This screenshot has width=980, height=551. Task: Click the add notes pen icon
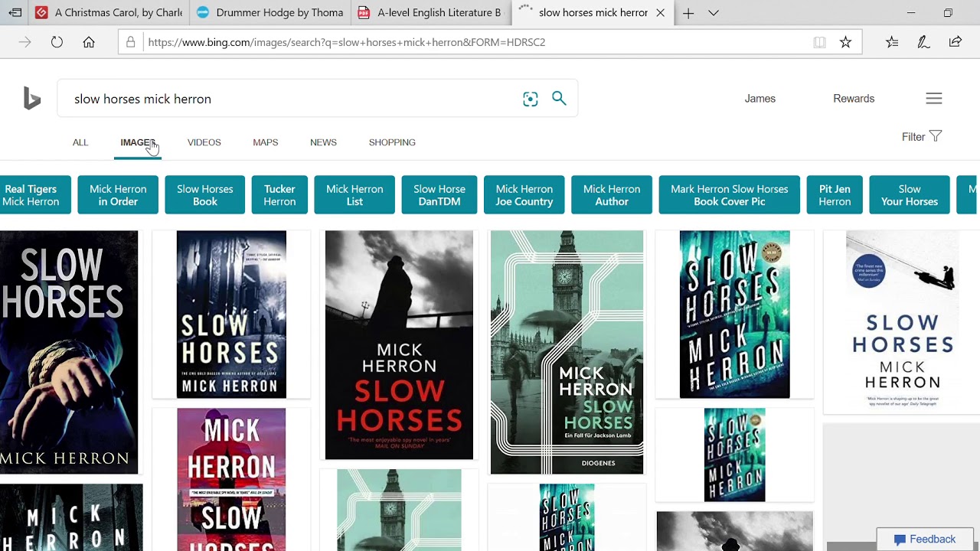coord(923,42)
